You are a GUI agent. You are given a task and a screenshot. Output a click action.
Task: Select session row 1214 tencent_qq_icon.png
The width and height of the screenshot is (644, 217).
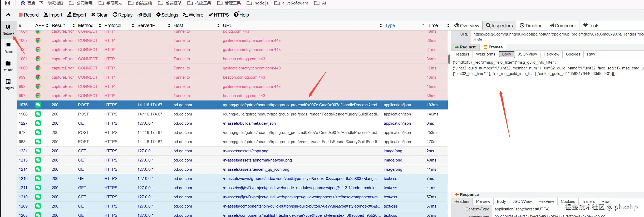pyautogui.click(x=232, y=169)
